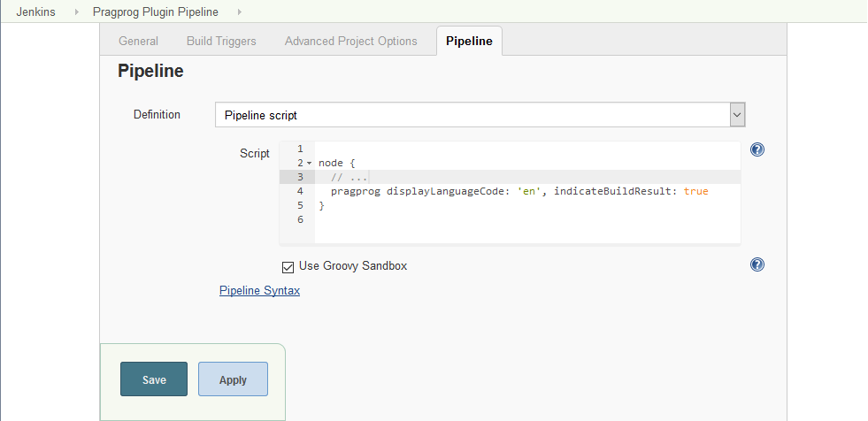Go to Jenkins breadcrumb home
868x421 pixels.
tap(35, 12)
